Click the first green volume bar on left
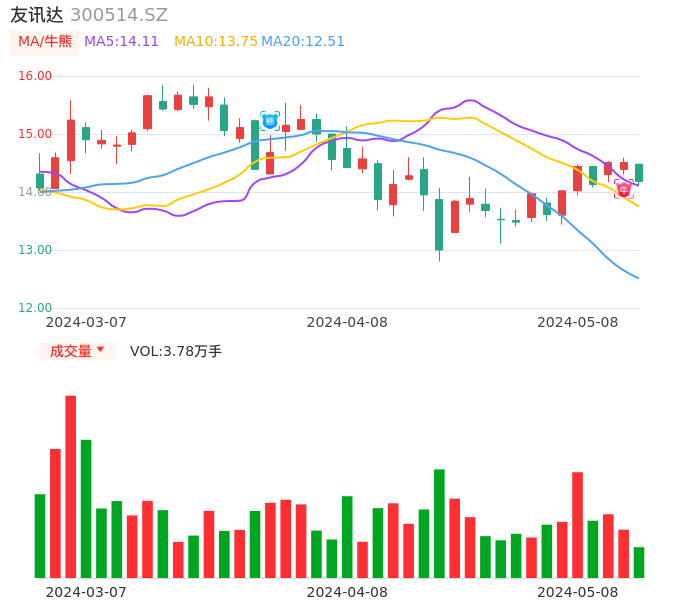The width and height of the screenshot is (686, 606). coord(40,535)
